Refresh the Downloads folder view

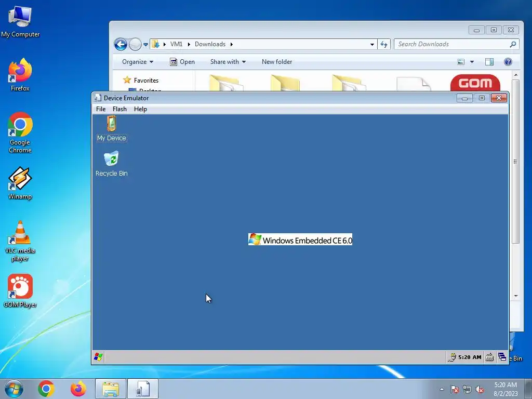384,45
